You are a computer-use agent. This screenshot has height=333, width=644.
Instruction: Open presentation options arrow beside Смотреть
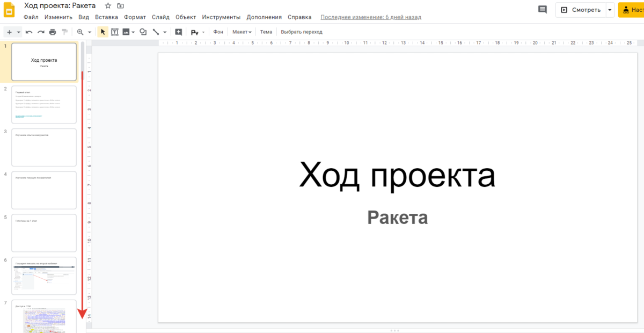(610, 10)
